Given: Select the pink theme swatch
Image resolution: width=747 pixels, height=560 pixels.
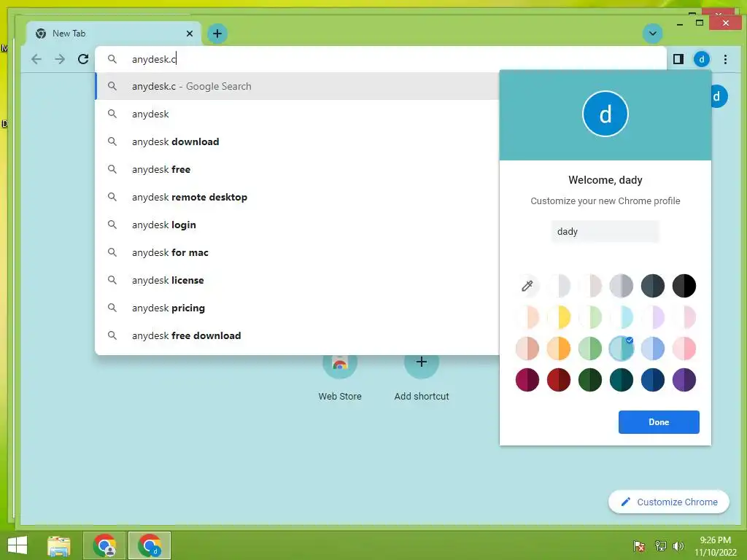Looking at the screenshot, I should click(684, 349).
